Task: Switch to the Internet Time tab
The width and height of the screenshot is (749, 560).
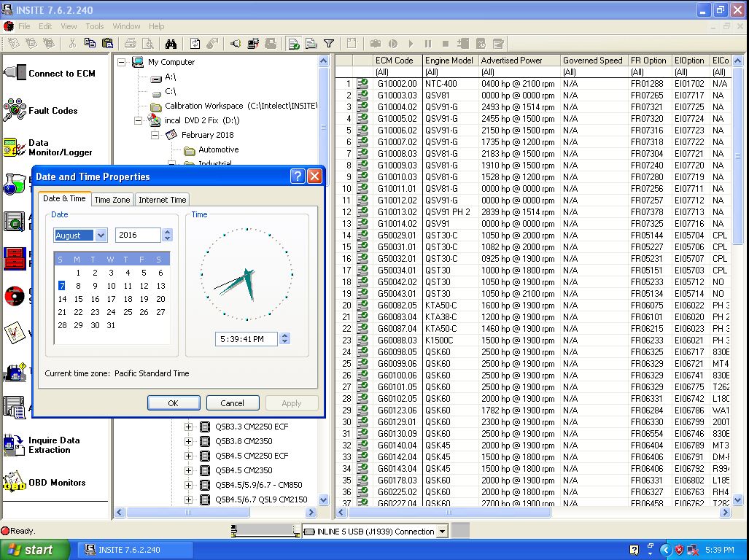Action: tap(163, 200)
